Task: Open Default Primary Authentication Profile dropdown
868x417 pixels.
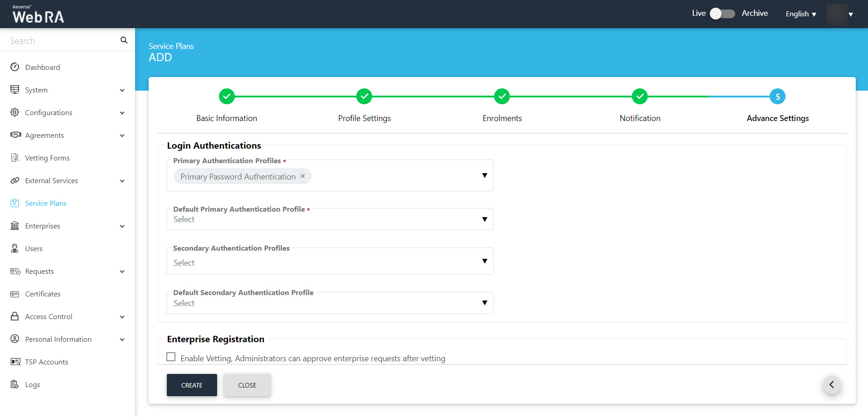Action: (x=330, y=219)
